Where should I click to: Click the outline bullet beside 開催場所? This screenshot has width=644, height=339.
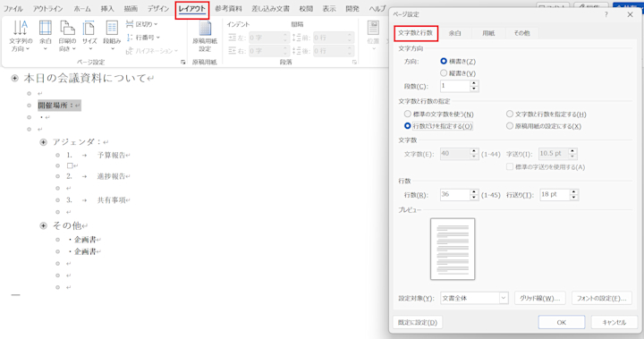point(29,106)
